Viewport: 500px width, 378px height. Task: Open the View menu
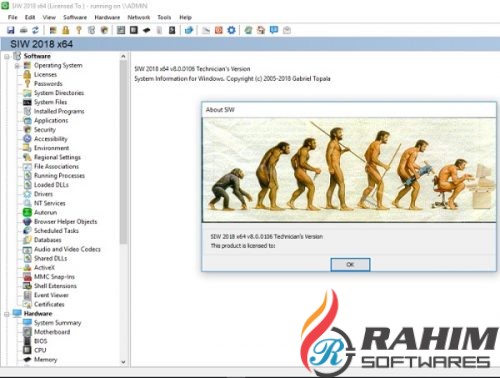(x=49, y=17)
